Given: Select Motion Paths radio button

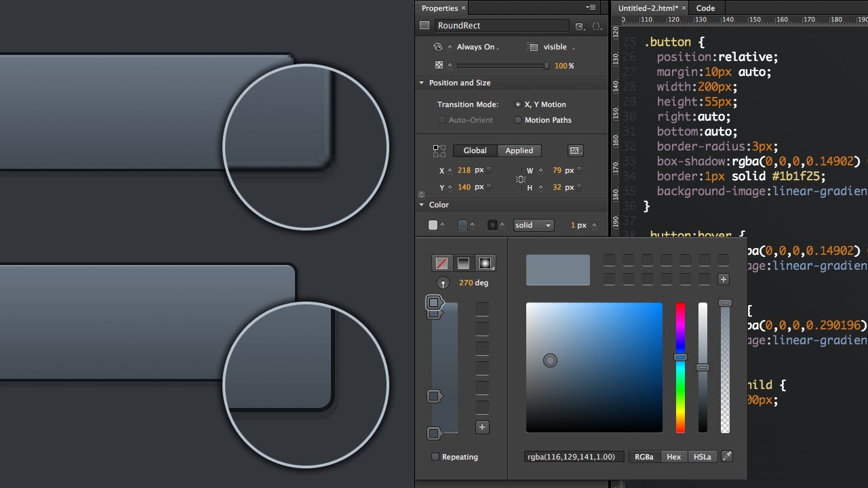Looking at the screenshot, I should (518, 120).
